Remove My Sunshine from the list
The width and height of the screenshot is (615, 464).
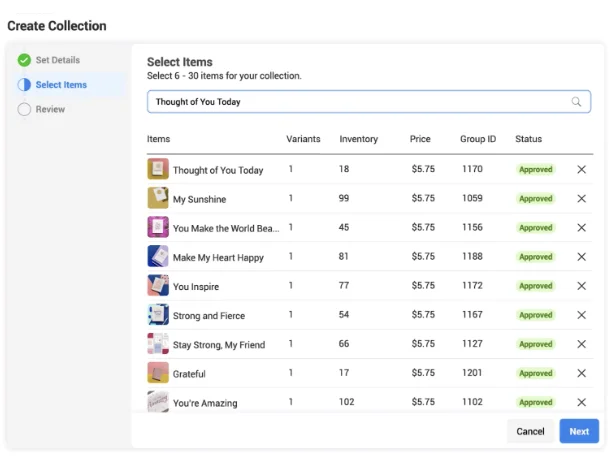click(x=581, y=199)
